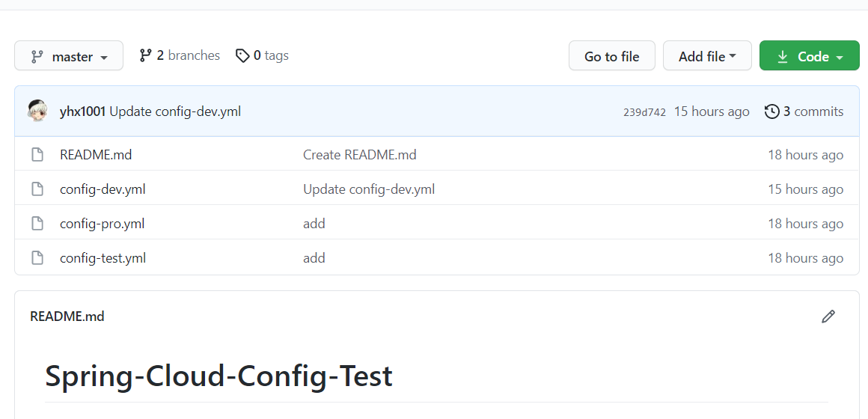Click the tag icon beside 0 tags
Viewport: 868px width, 419px height.
[x=242, y=56]
